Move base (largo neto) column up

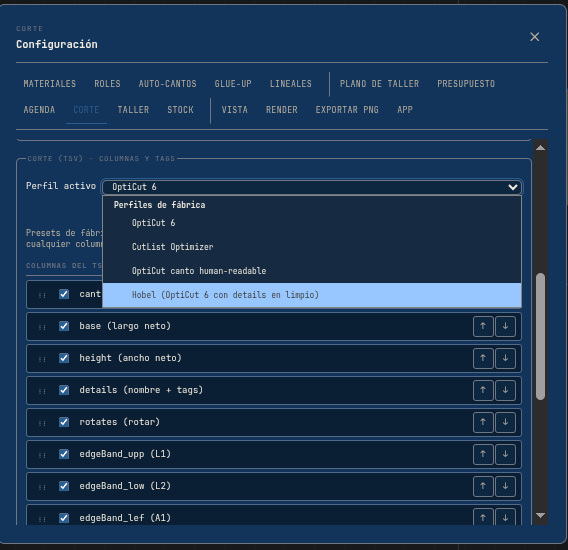[483, 326]
